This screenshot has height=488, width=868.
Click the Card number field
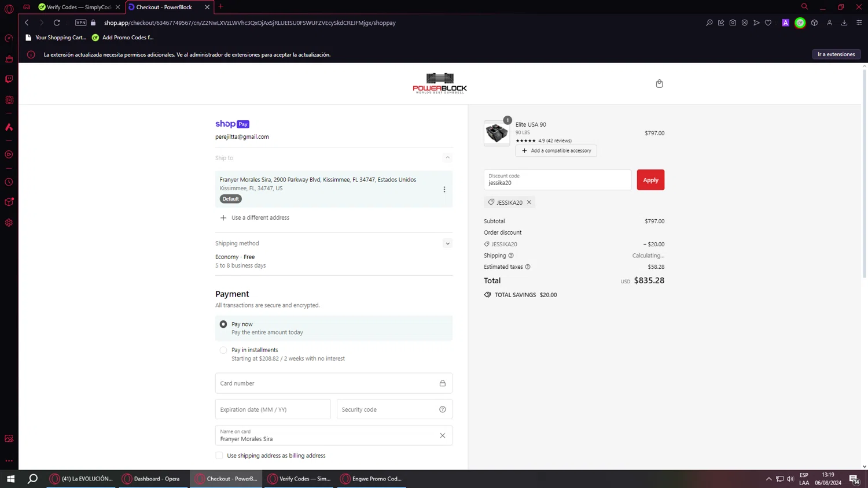334,383
